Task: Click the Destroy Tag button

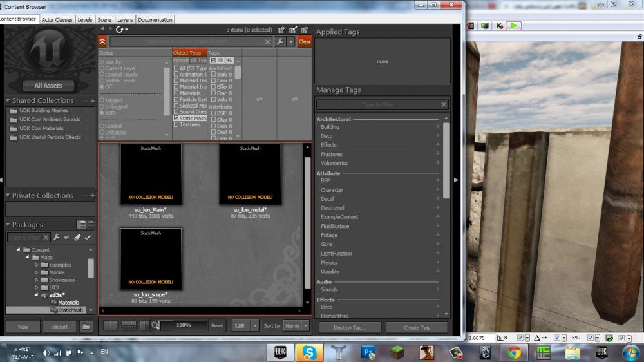Action: (x=350, y=327)
